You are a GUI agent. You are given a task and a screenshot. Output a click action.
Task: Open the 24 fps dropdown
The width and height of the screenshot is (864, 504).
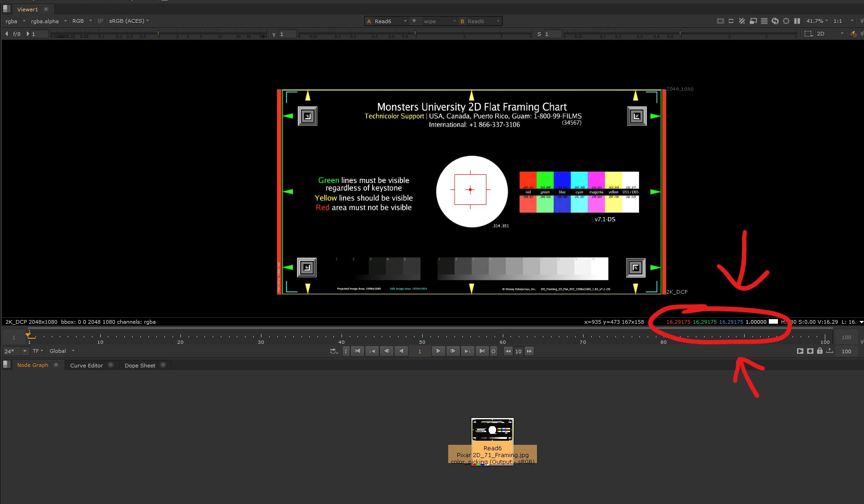pos(16,351)
